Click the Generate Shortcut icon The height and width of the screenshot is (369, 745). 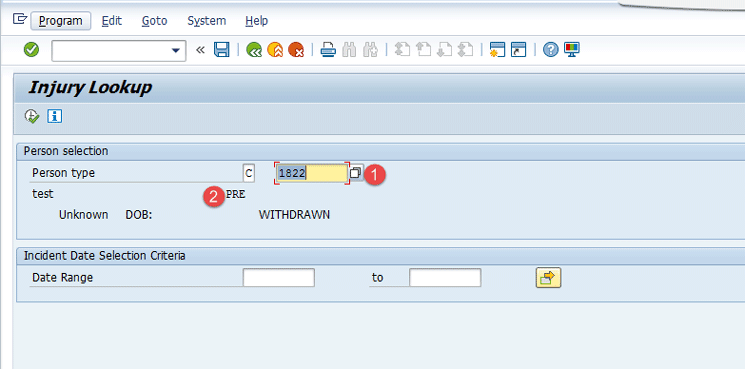tap(518, 50)
